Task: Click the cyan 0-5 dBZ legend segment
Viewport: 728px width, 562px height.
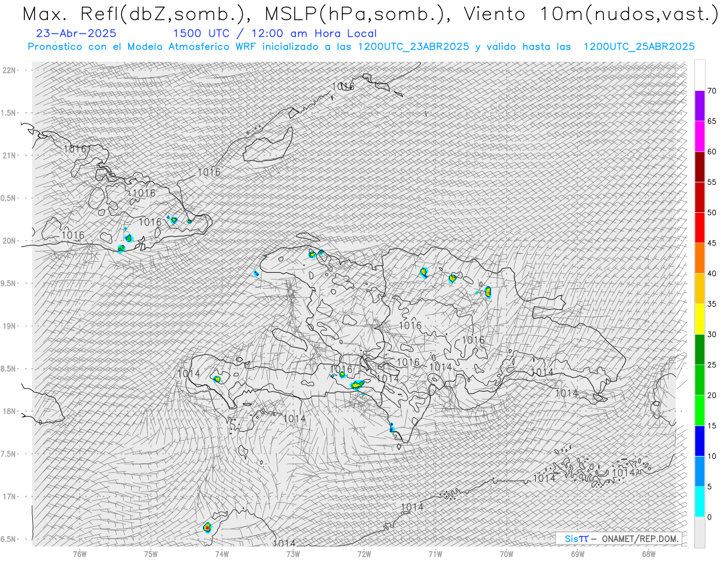Action: click(x=699, y=502)
